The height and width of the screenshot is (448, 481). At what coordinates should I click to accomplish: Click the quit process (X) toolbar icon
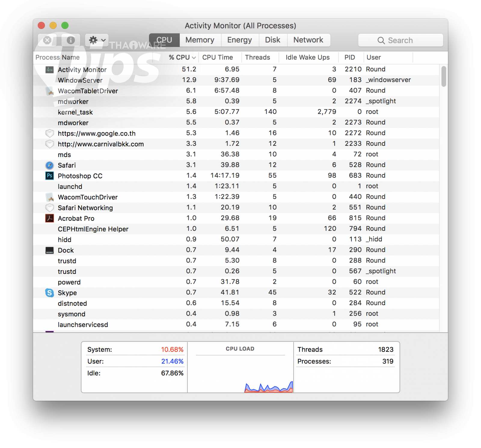coord(47,40)
